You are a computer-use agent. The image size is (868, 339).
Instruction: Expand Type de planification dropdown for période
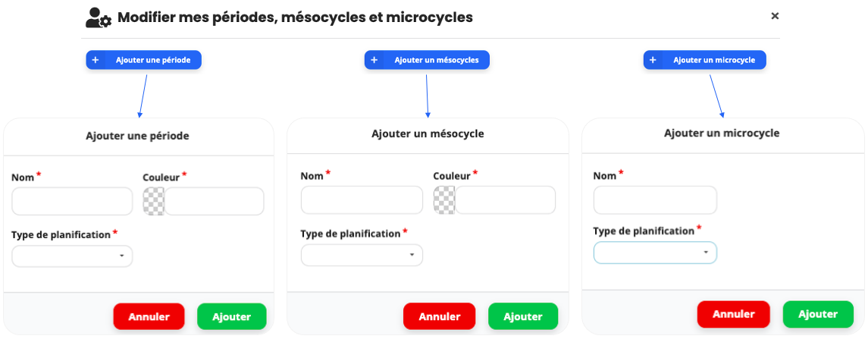pyautogui.click(x=72, y=256)
